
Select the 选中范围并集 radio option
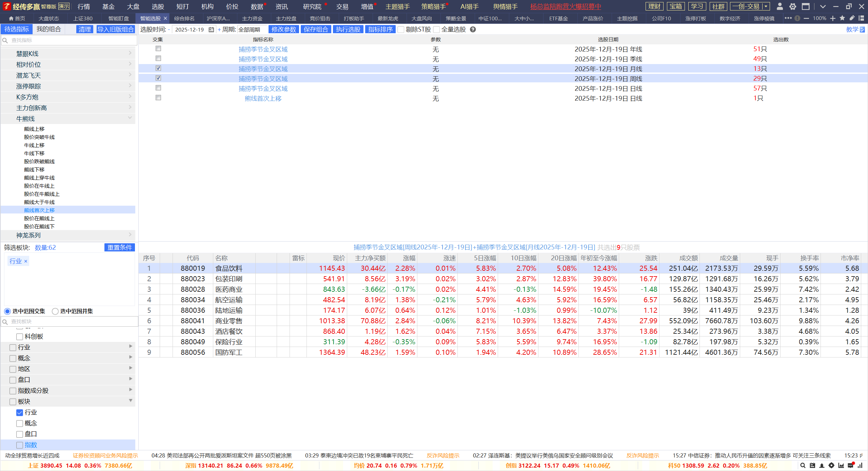[55, 311]
